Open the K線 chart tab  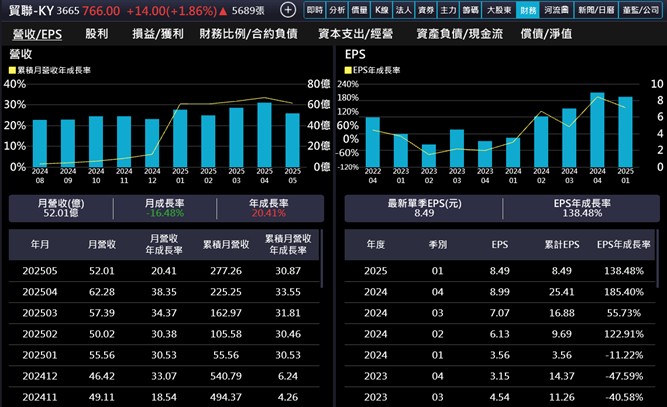click(x=382, y=10)
